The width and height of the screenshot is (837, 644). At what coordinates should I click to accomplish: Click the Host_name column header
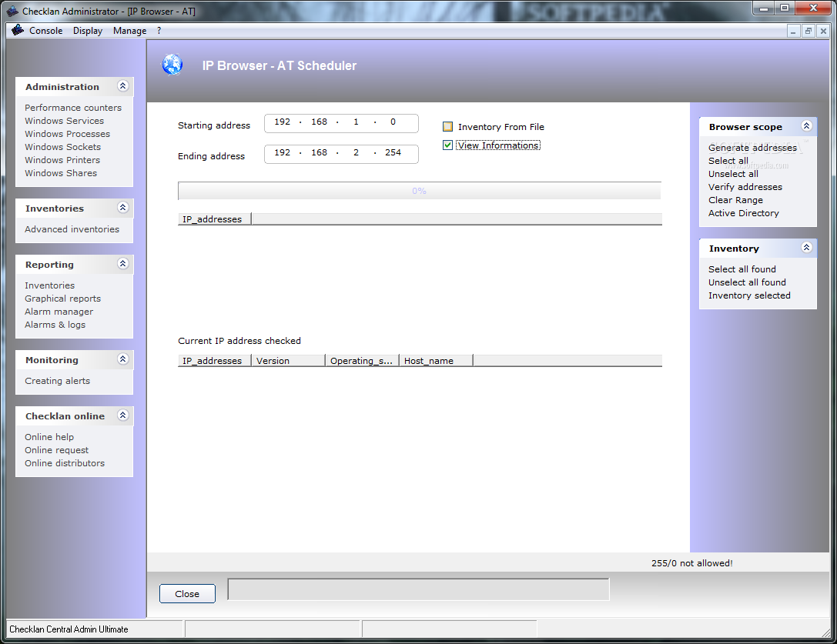pyautogui.click(x=436, y=361)
